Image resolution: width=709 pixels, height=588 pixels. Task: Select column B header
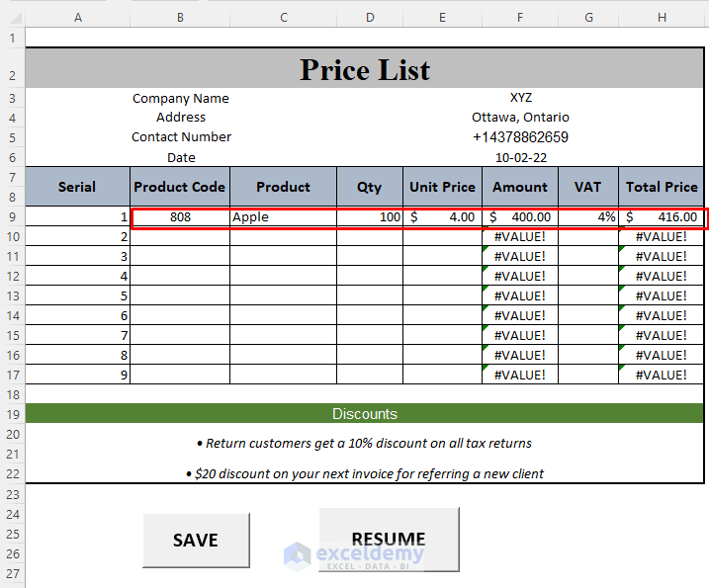coord(180,18)
